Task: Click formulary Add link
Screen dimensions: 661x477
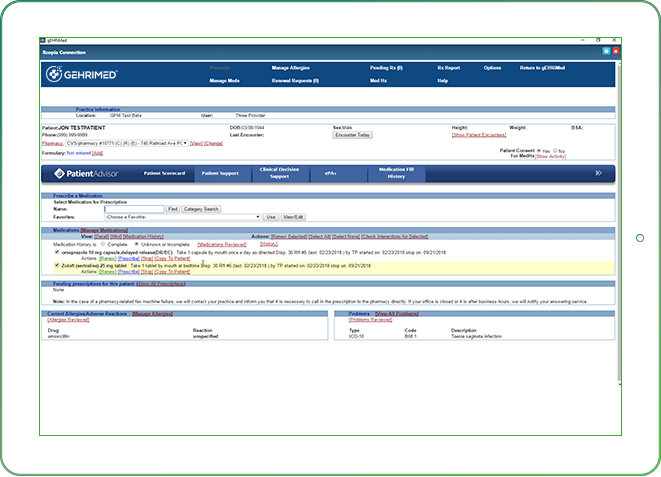Action: pos(97,153)
